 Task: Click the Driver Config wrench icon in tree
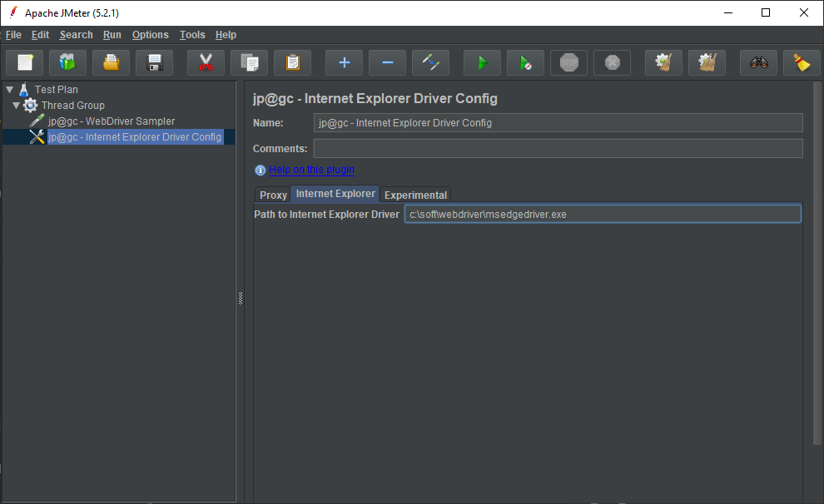[x=37, y=137]
